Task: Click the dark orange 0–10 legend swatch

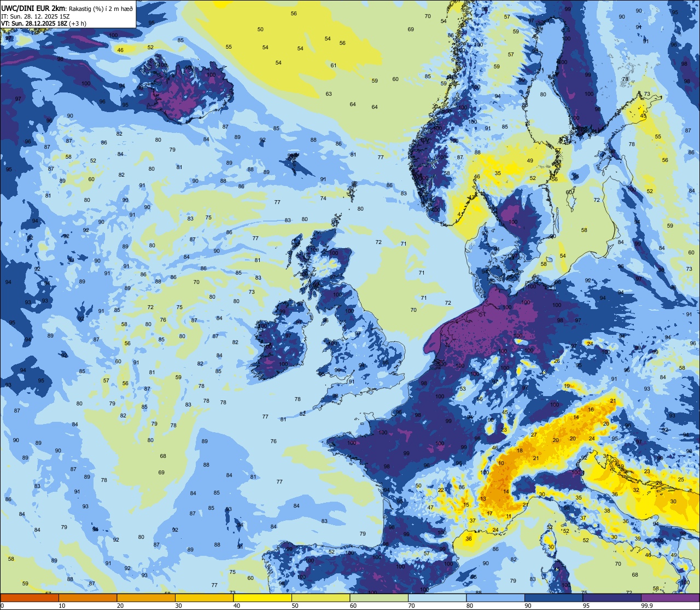Action: 30,597
